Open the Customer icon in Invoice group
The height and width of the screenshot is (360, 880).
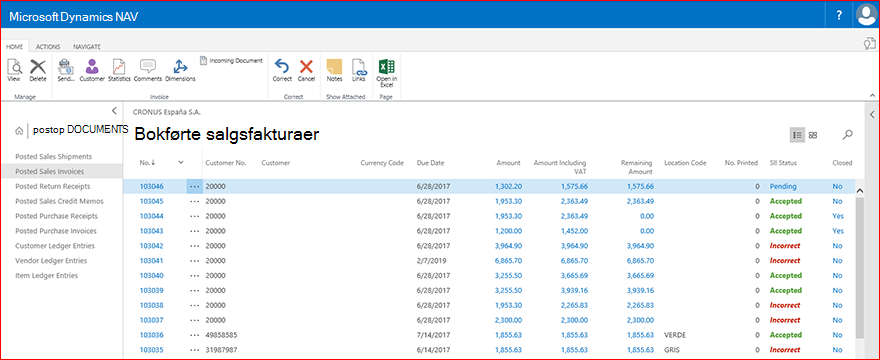92,67
